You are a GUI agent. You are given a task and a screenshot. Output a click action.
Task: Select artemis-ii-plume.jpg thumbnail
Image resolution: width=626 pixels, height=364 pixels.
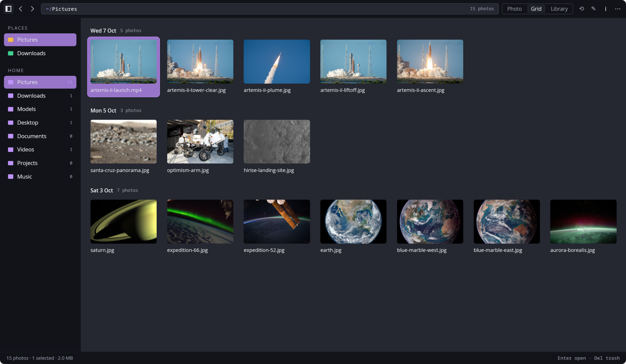(277, 61)
